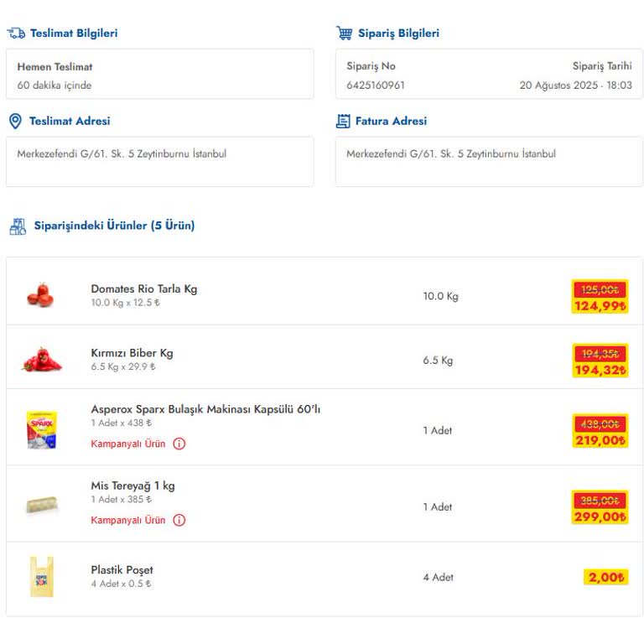The image size is (644, 644).
Task: Click the red pepper product image
Action: [x=41, y=360]
